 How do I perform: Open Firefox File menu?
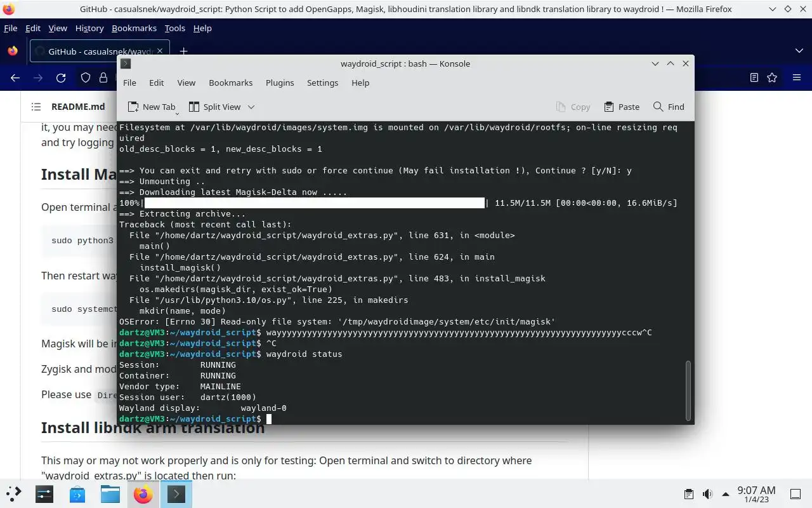[x=10, y=28]
